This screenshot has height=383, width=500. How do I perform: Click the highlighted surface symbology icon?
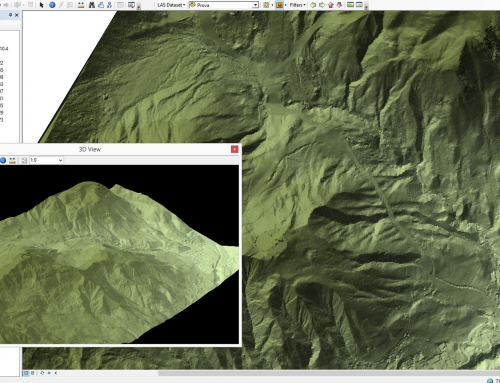[x=279, y=5]
